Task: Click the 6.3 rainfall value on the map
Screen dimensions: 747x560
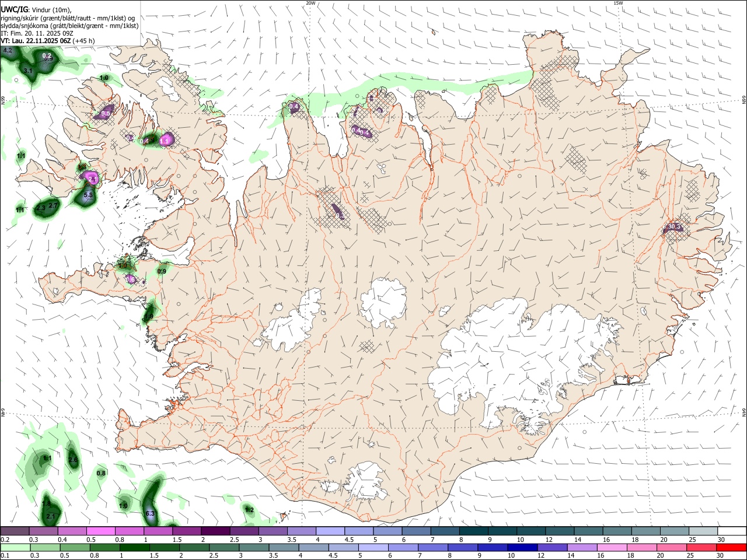Action: (x=150, y=514)
